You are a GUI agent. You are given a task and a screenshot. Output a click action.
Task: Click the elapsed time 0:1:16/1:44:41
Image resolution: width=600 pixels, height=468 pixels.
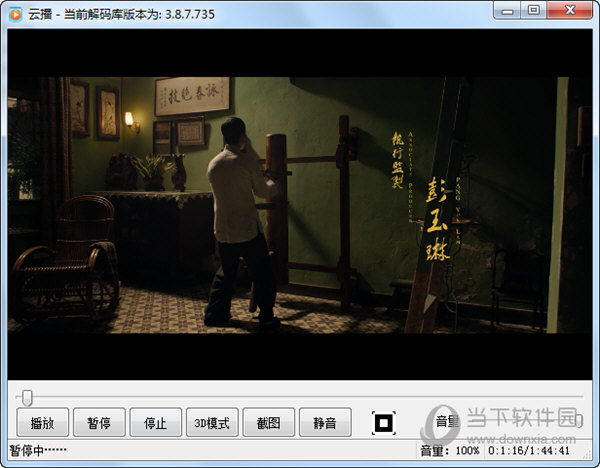pyautogui.click(x=529, y=450)
